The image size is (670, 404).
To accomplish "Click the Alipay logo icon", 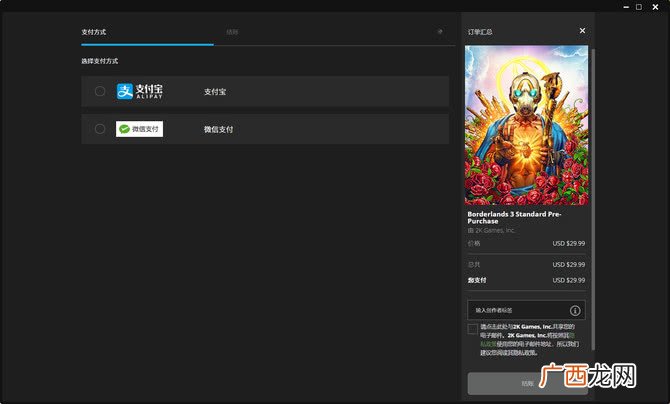I will pyautogui.click(x=140, y=91).
